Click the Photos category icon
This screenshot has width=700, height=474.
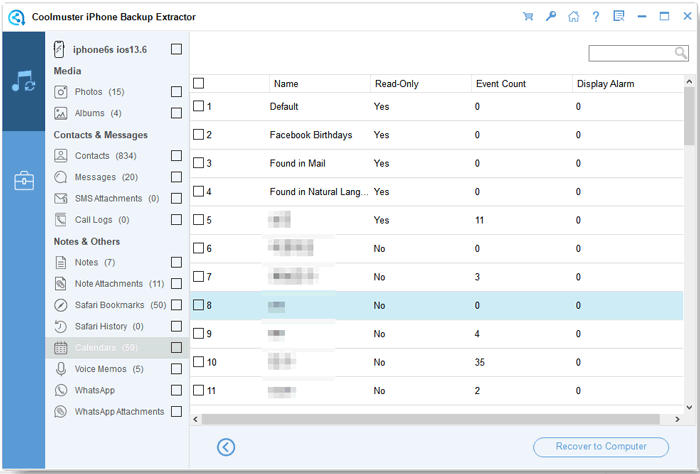click(60, 92)
